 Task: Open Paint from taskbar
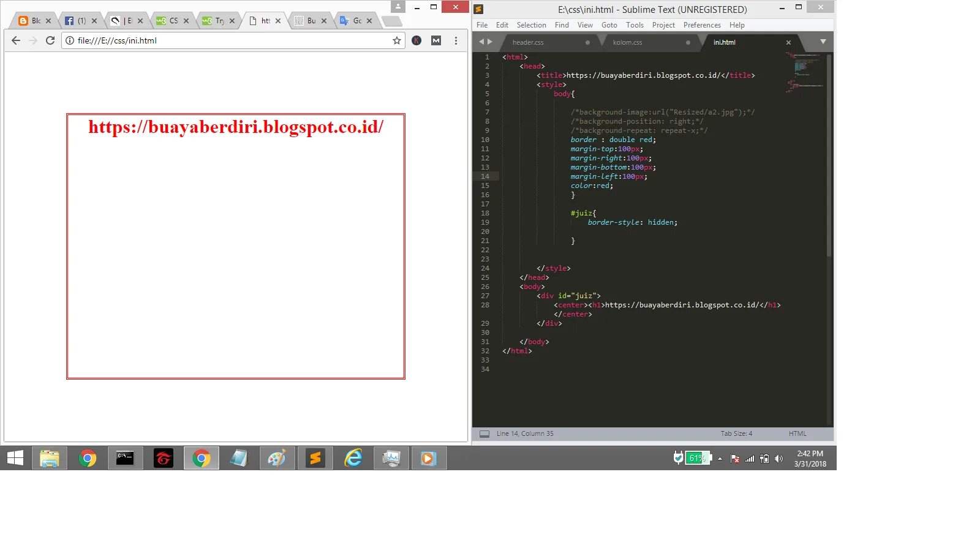[x=277, y=458]
